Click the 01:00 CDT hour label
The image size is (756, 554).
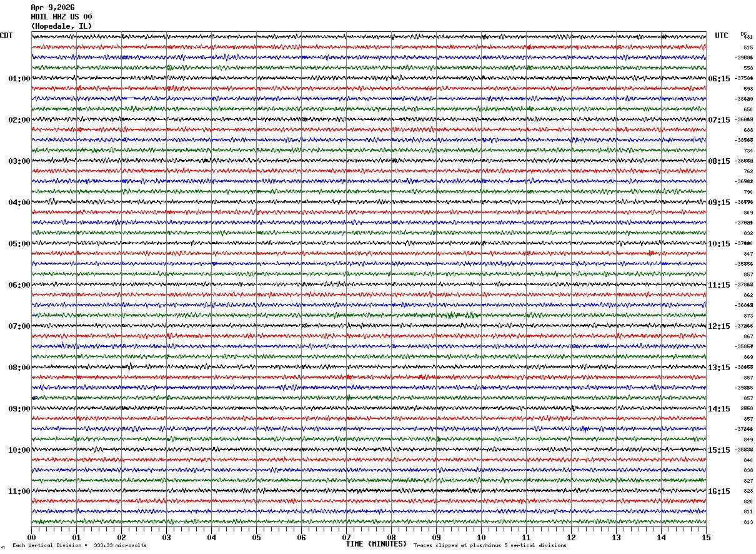click(x=19, y=79)
